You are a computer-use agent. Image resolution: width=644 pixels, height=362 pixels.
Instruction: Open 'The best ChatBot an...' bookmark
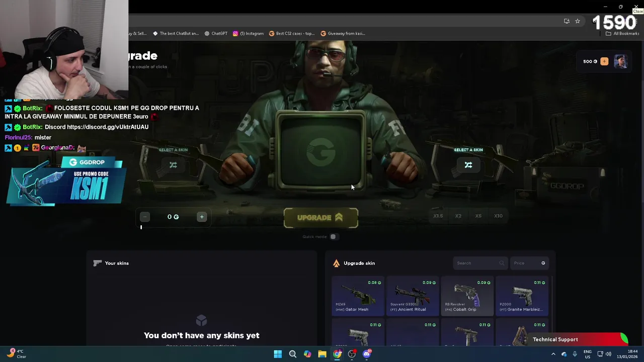(x=176, y=34)
